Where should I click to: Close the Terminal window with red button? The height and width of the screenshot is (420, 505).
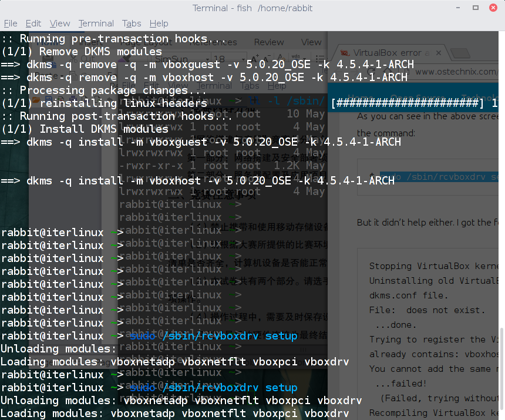[493, 8]
